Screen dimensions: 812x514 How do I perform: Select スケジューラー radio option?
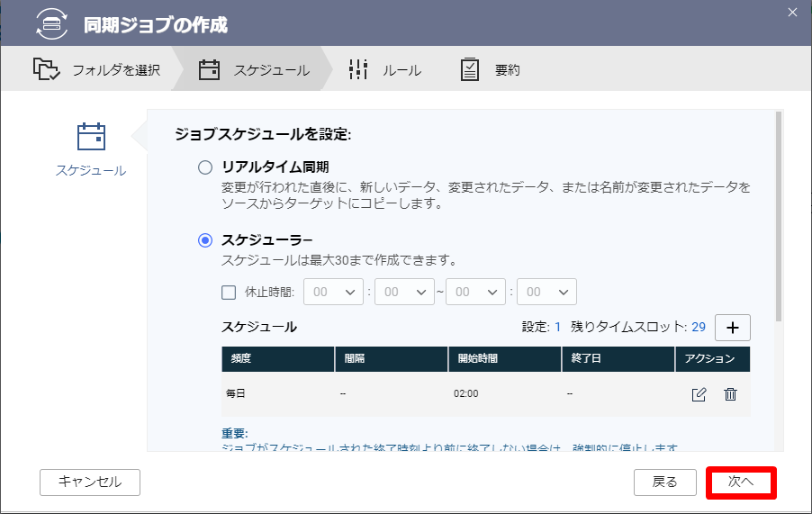tap(205, 240)
